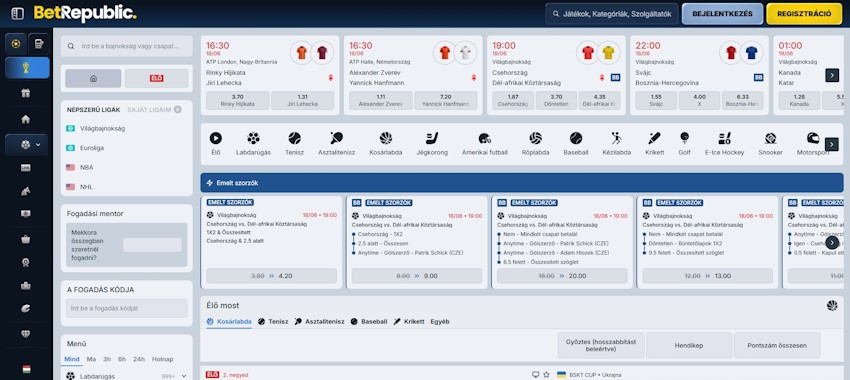Click the games search field in header
This screenshot has height=380, width=850.
pos(611,14)
